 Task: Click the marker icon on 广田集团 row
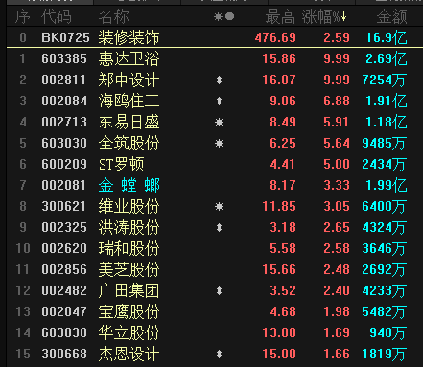coord(219,291)
